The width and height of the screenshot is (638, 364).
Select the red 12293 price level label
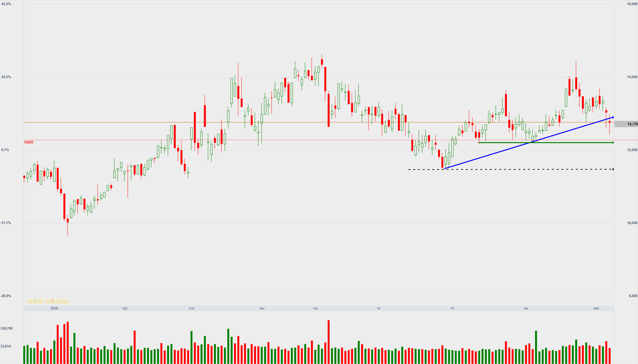point(29,142)
